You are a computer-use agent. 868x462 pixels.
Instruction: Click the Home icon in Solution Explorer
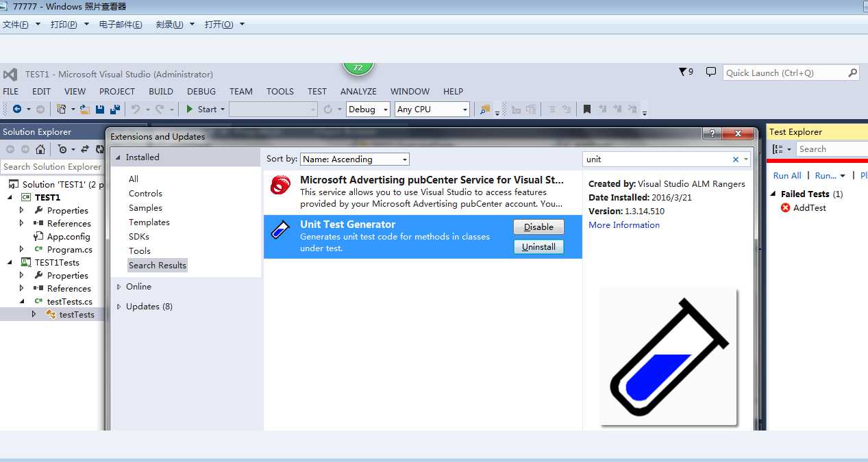(x=40, y=149)
